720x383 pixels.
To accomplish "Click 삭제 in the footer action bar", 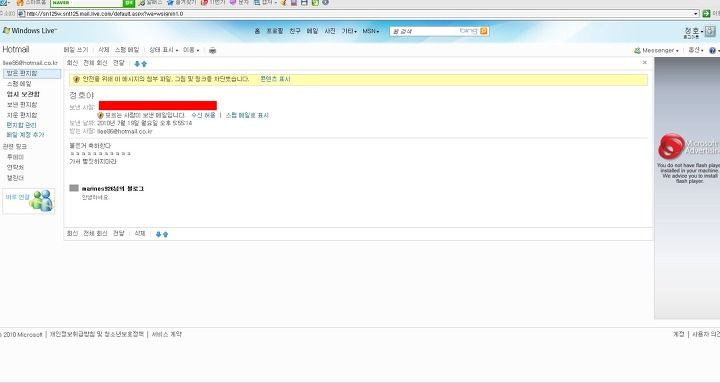I will pos(140,234).
